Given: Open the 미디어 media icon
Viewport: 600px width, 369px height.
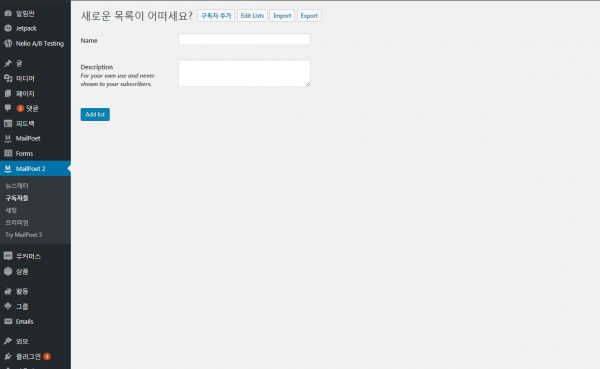Looking at the screenshot, I should click(x=8, y=78).
